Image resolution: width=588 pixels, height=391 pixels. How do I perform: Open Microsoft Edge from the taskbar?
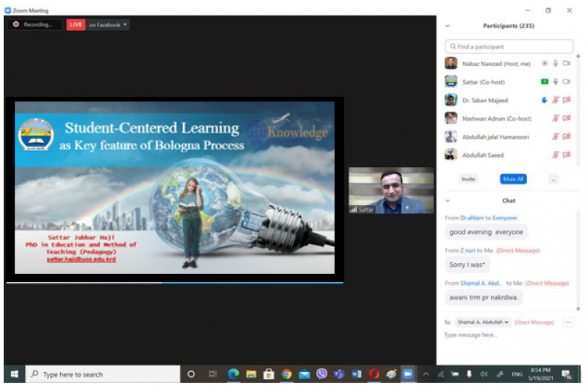point(234,374)
